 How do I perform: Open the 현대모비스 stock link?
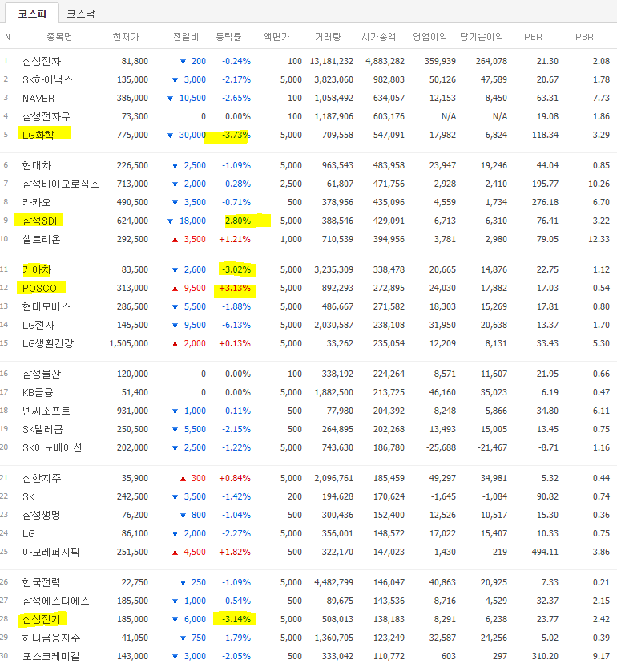(x=46, y=306)
